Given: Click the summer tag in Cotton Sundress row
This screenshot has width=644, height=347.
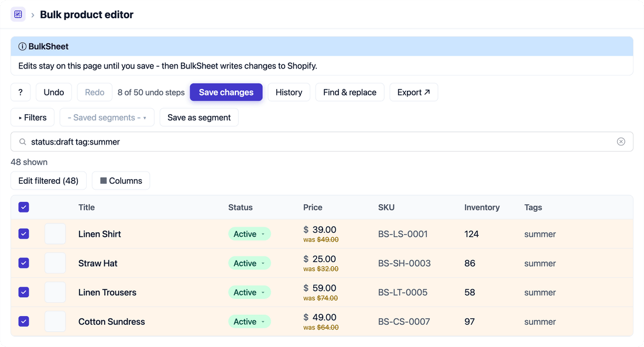Looking at the screenshot, I should (x=540, y=321).
